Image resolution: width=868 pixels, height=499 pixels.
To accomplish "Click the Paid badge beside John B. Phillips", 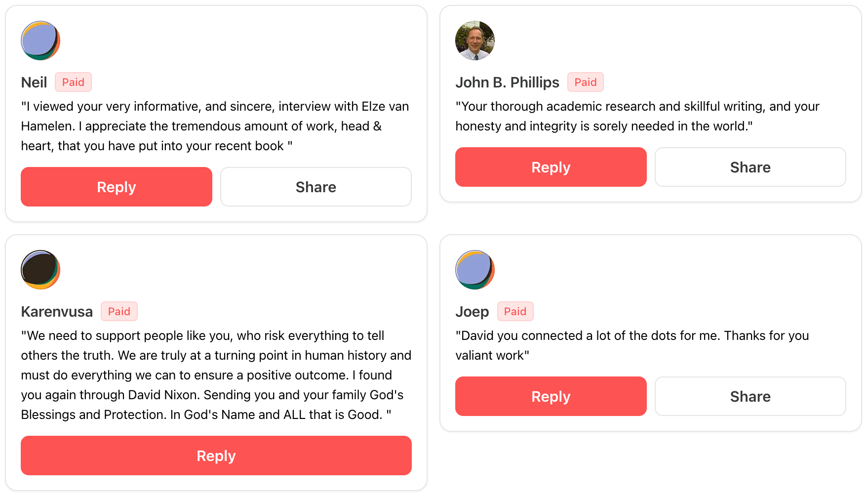I will (x=585, y=82).
